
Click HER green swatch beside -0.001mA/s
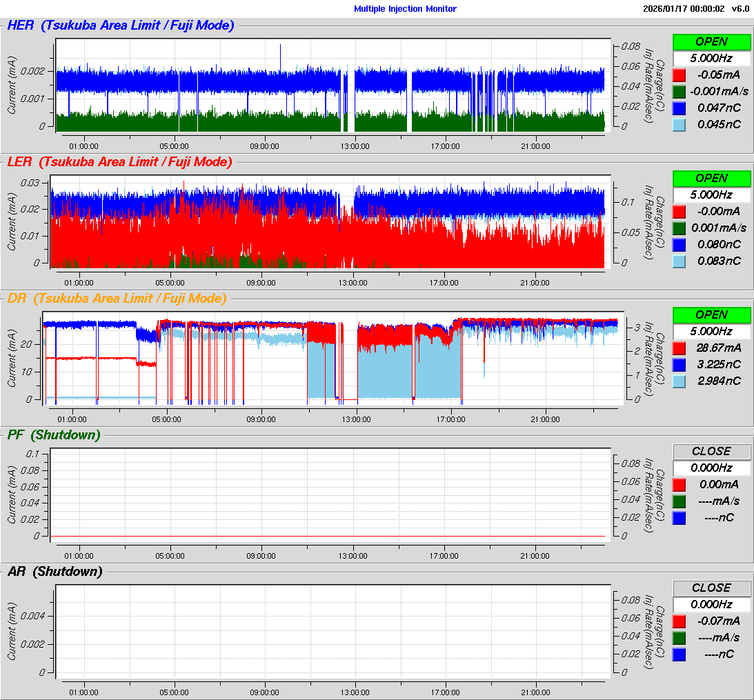tap(679, 92)
